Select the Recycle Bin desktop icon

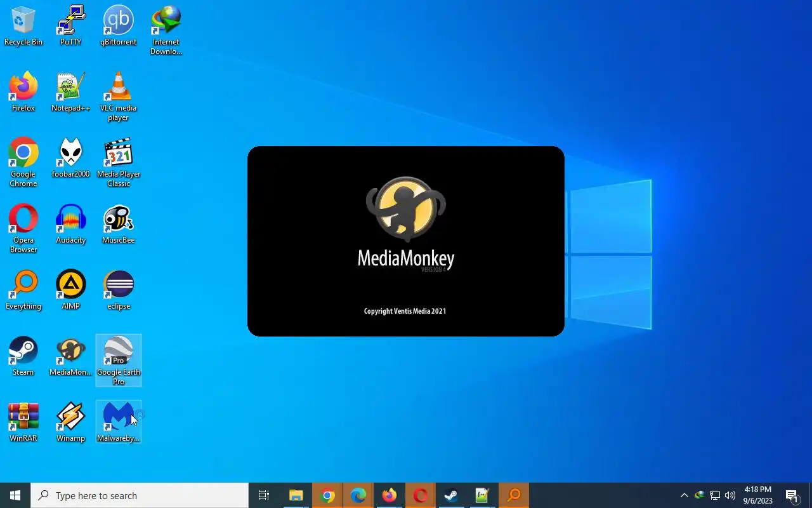click(23, 26)
